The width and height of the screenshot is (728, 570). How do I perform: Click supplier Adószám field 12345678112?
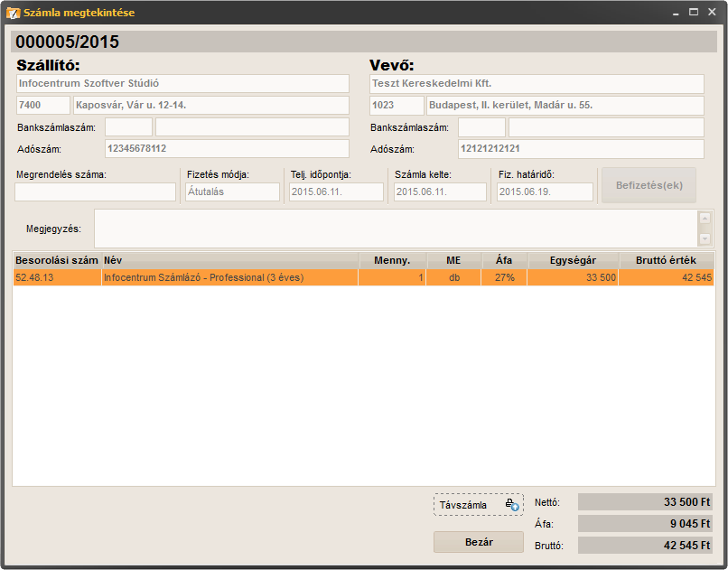pyautogui.click(x=227, y=148)
